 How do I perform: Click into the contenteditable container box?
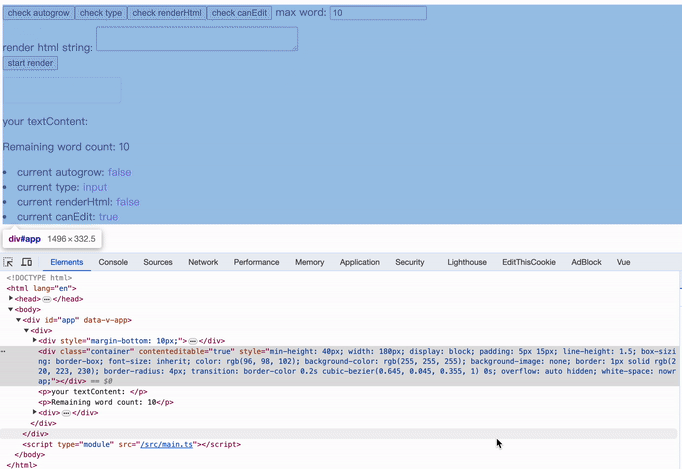point(62,90)
